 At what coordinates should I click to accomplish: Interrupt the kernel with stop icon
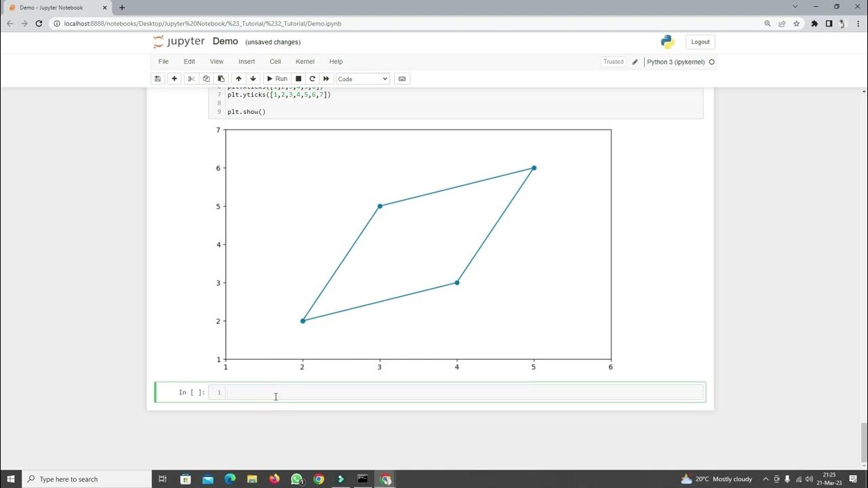coord(298,79)
